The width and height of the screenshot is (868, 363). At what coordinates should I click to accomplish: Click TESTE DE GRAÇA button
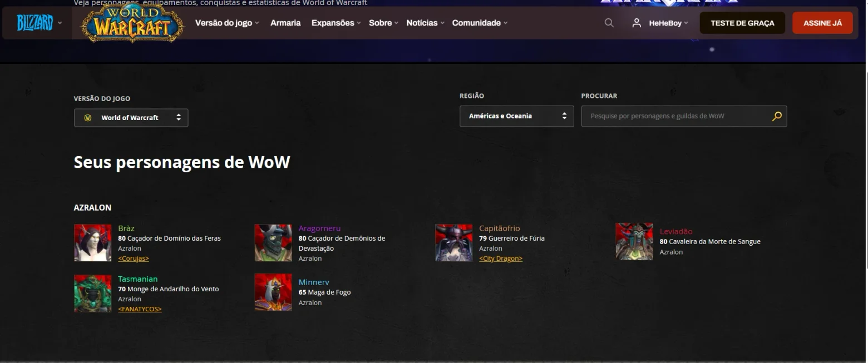742,23
